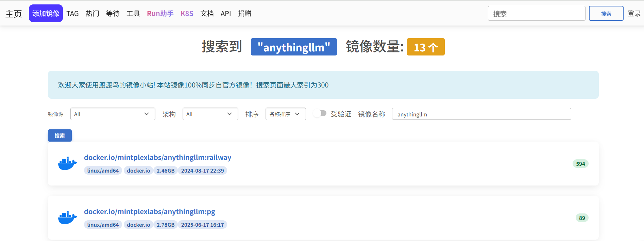Click the 2.46GB size tag

click(166, 171)
